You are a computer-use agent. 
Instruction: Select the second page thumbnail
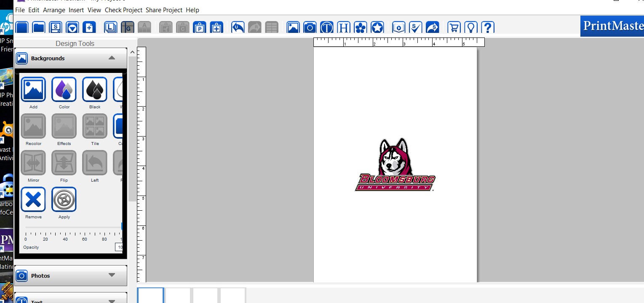[x=178, y=295]
